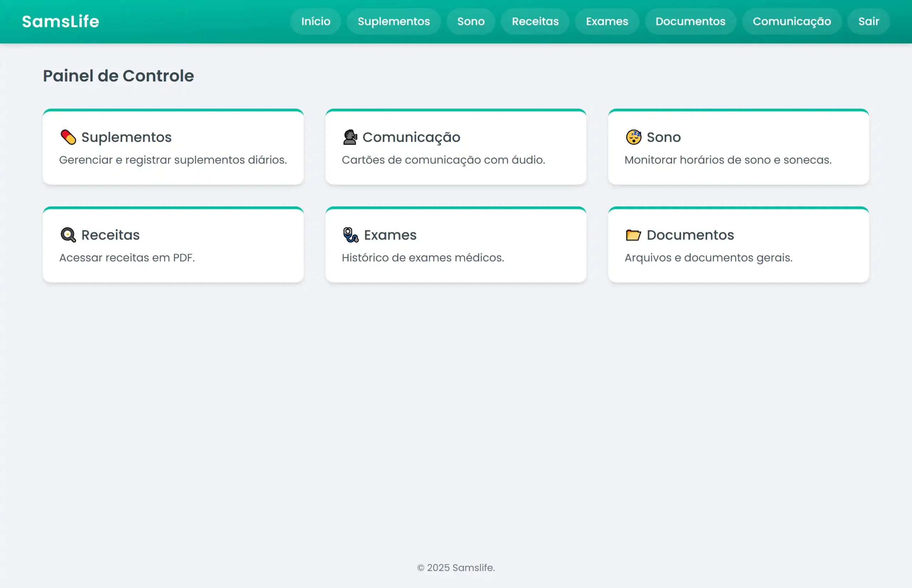Select Início in the navigation bar
The image size is (912, 588).
coord(316,21)
